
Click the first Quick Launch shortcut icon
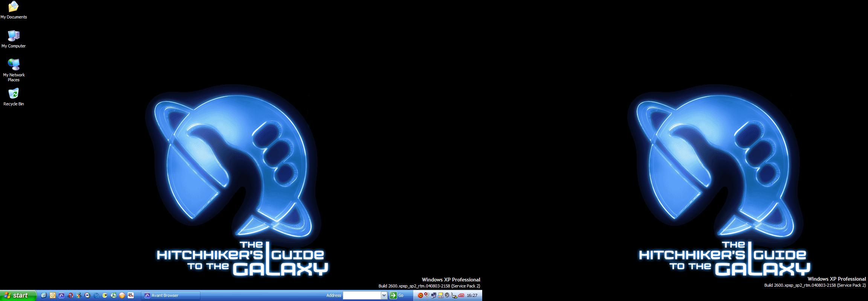click(44, 295)
